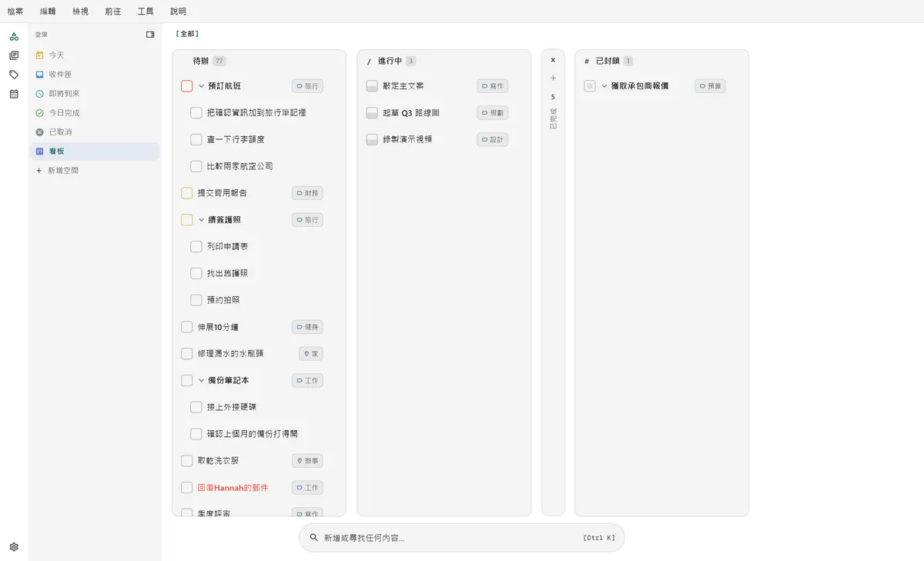Toggle the blocked checkbox for 獲取承包商報價
Screen dimensions: 924x561
(x=590, y=86)
